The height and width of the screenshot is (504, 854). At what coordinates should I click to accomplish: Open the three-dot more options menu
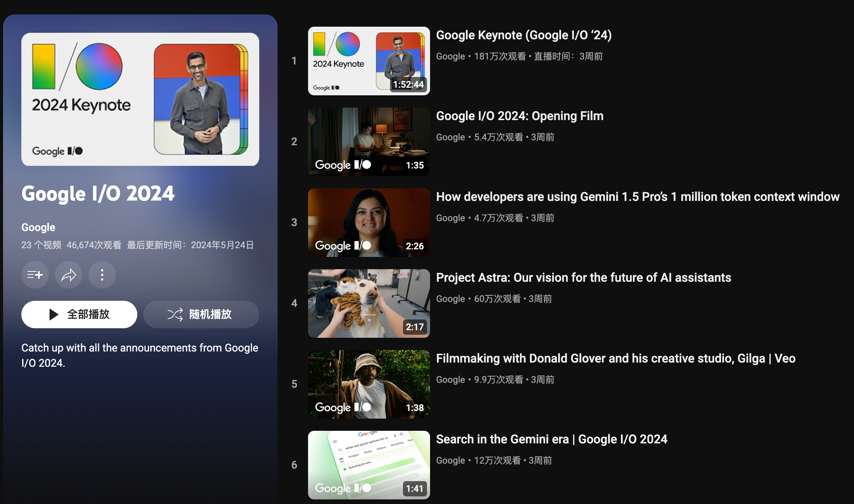(102, 275)
